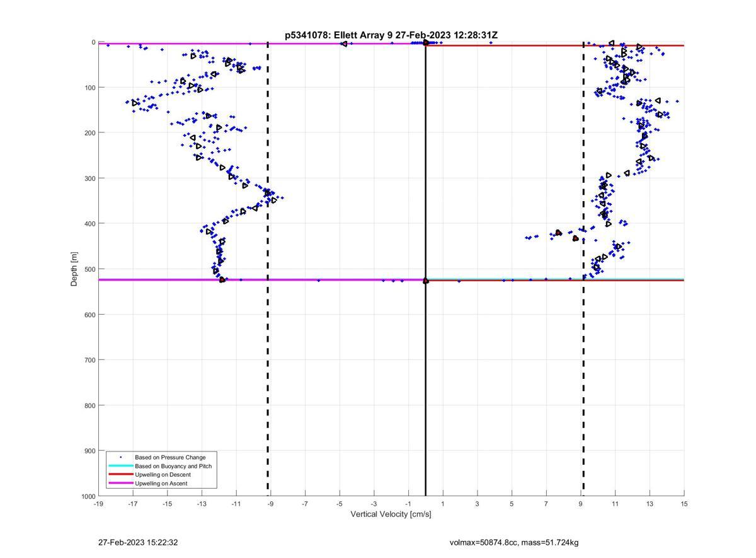Click the y-axis tick label '700'
Viewport: 756px width, 558px height.
coord(89,360)
